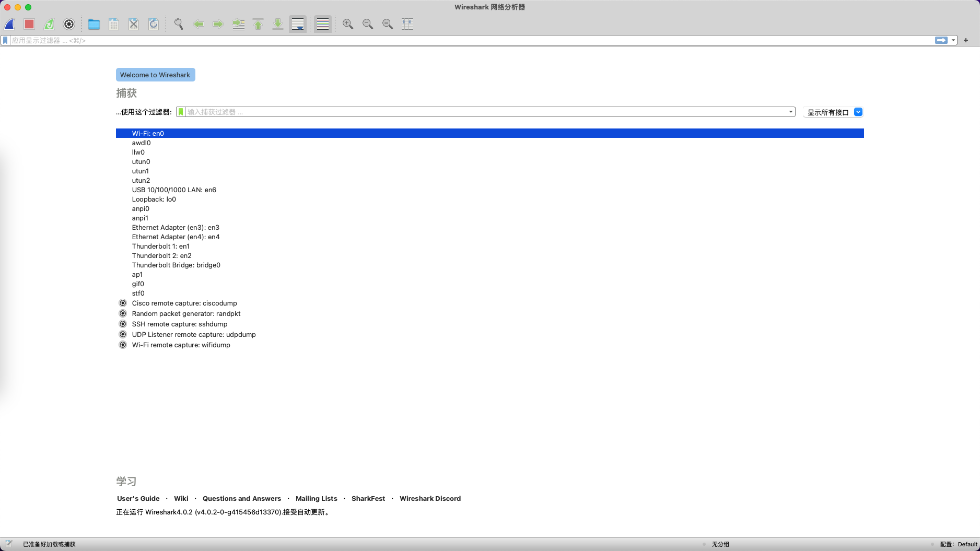This screenshot has width=980, height=551.
Task: Open display filter history dropdown
Action: (953, 40)
